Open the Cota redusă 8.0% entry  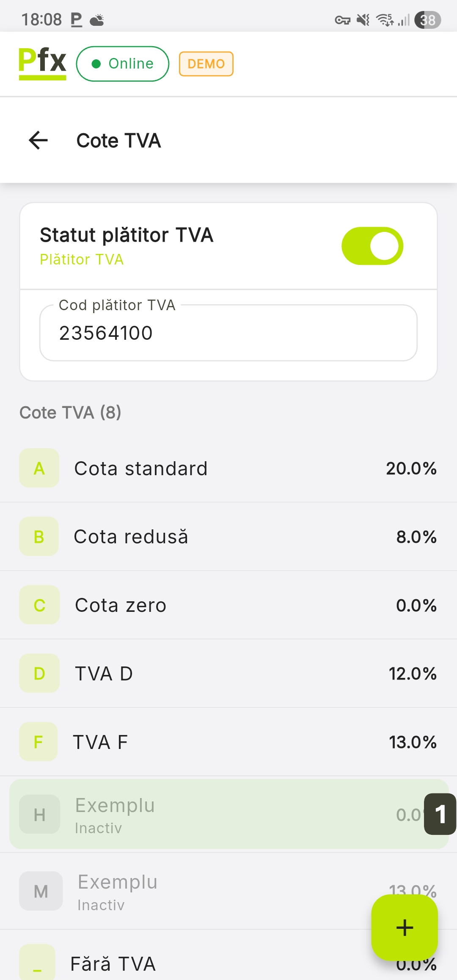pos(228,537)
